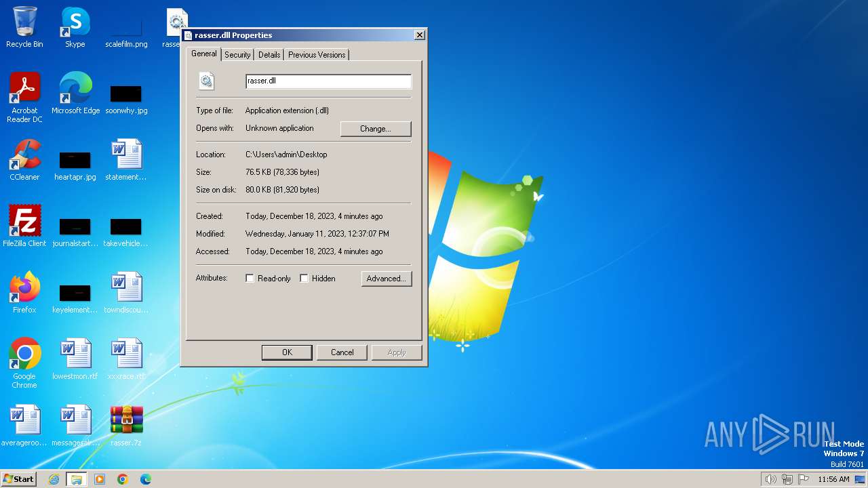Launch Skype from the desktop
This screenshot has height=488, width=868.
[75, 27]
